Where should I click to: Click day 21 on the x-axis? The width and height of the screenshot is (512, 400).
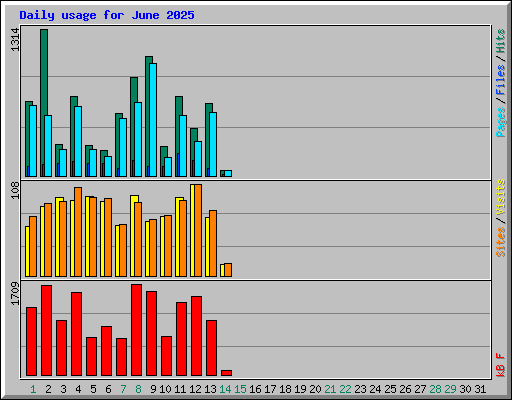(x=330, y=389)
